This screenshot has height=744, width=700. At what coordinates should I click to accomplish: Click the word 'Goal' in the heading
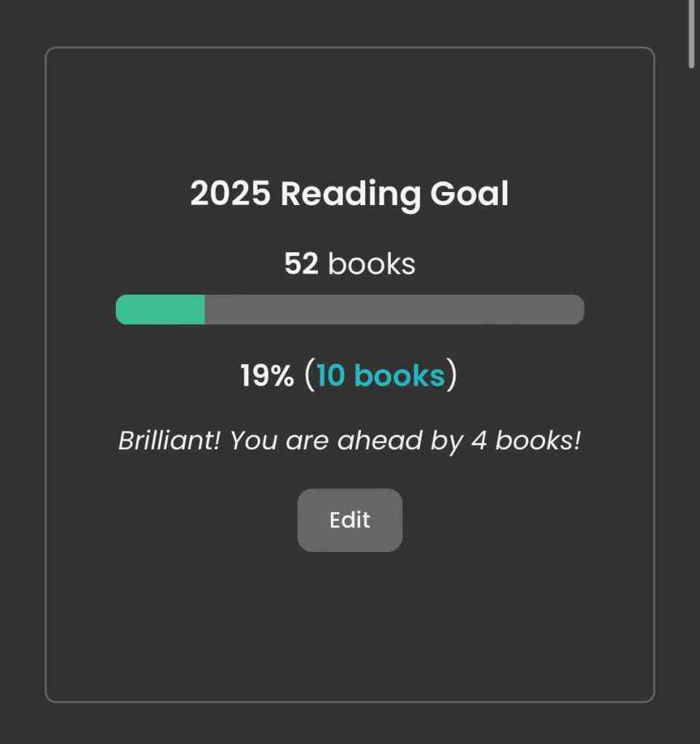469,194
